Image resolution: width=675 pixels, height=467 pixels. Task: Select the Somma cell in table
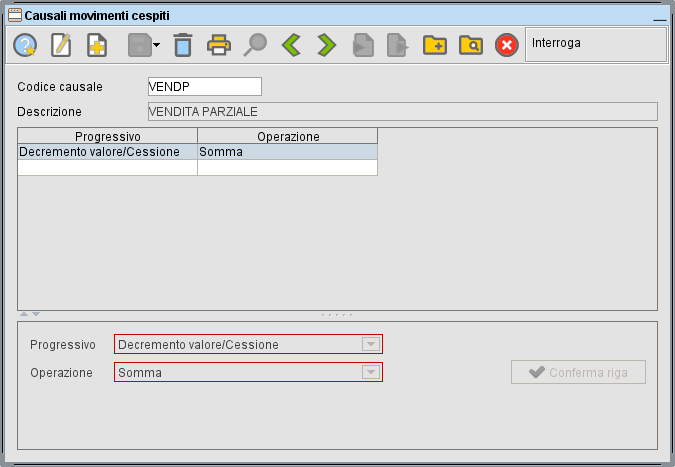[x=288, y=152]
